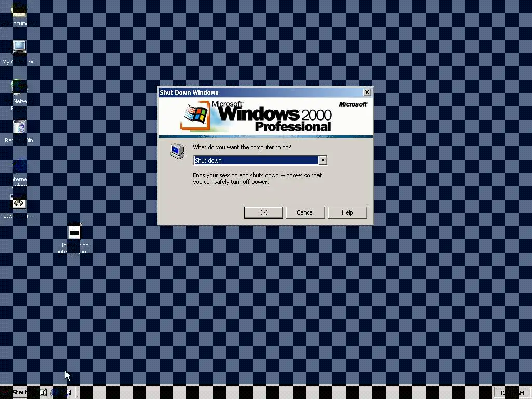Launch Outlook Express from quick launch
The image size is (532, 399).
click(66, 393)
